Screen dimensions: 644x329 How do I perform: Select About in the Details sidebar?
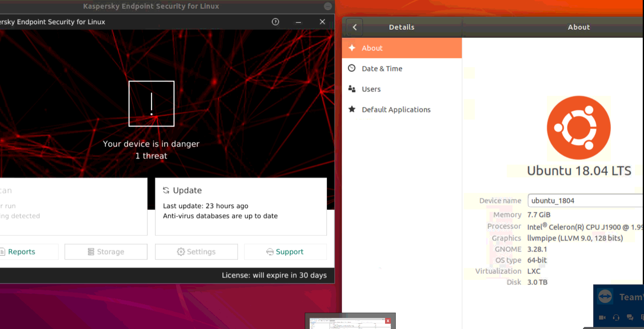pos(402,48)
